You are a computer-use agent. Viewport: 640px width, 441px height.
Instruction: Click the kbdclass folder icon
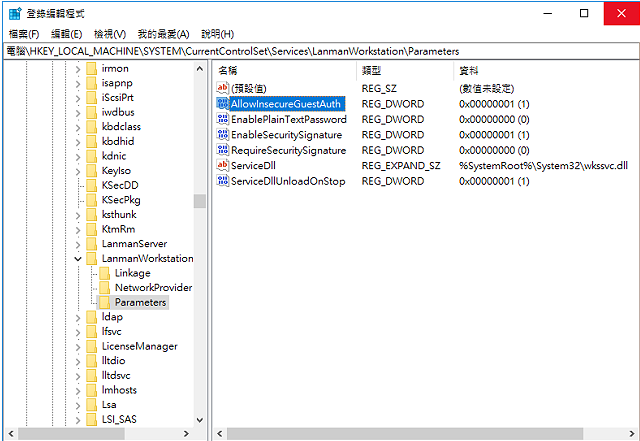(x=92, y=127)
